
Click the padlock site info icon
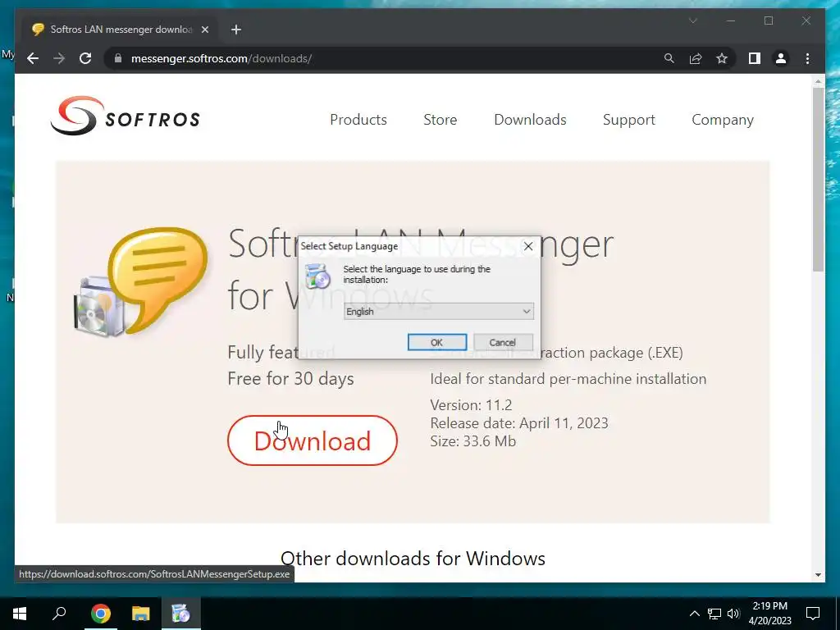pyautogui.click(x=118, y=58)
